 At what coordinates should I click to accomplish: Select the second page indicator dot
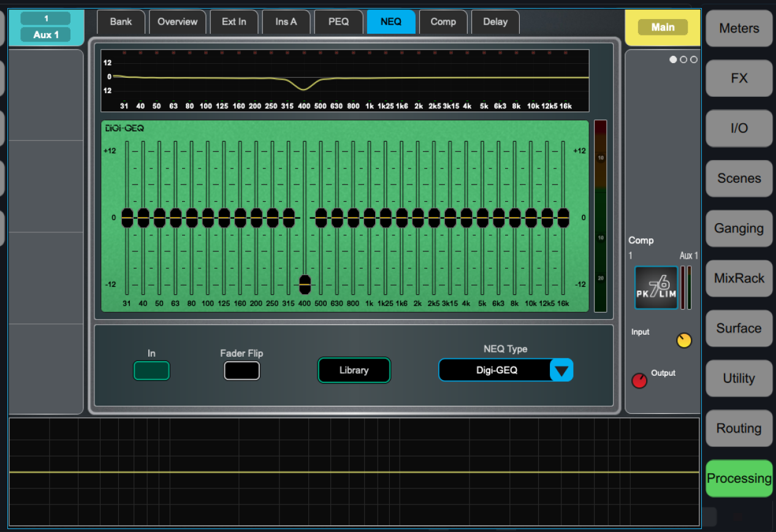[x=683, y=59]
